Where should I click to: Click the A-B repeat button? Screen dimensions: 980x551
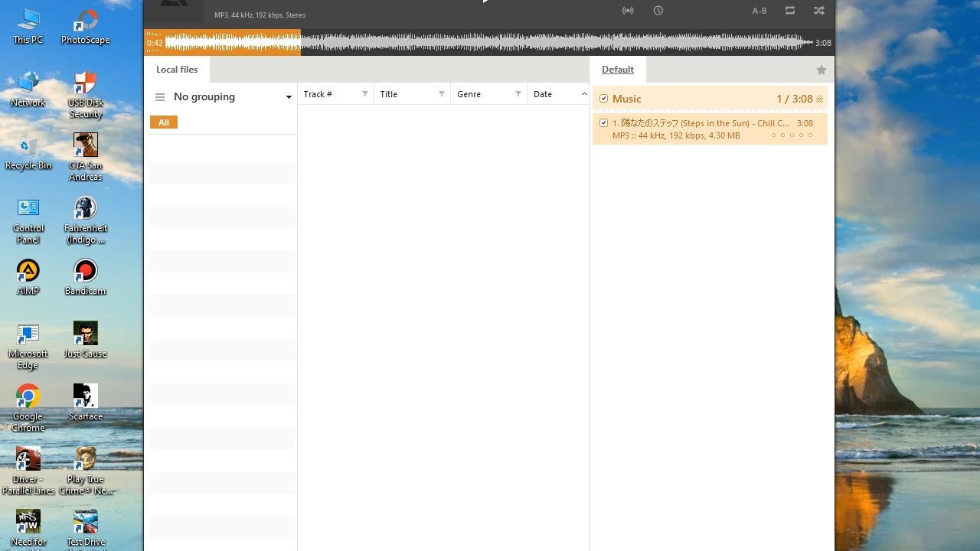(759, 11)
